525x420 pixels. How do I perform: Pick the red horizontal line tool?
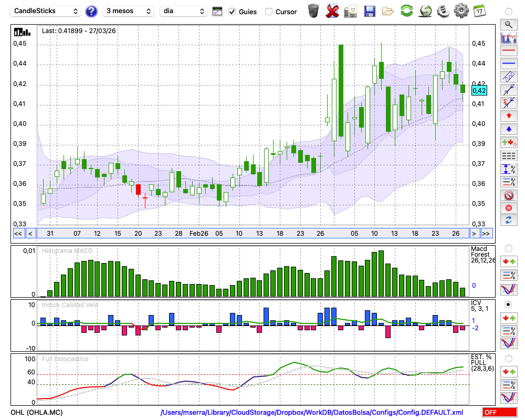(x=508, y=51)
